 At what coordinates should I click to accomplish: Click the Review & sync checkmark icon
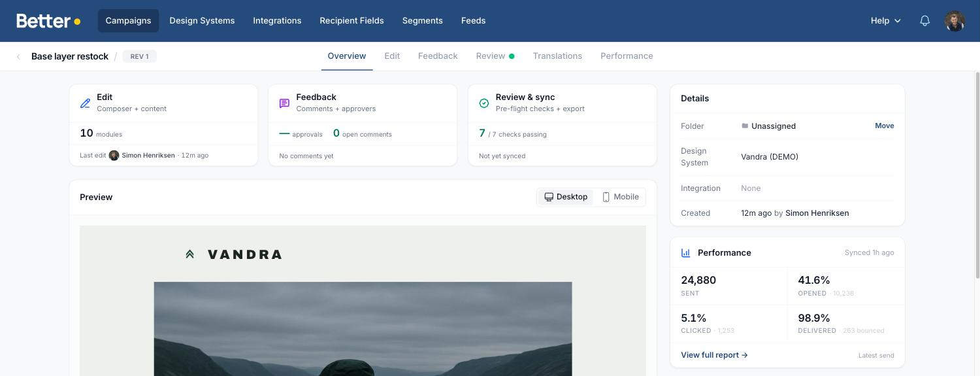coord(484,103)
